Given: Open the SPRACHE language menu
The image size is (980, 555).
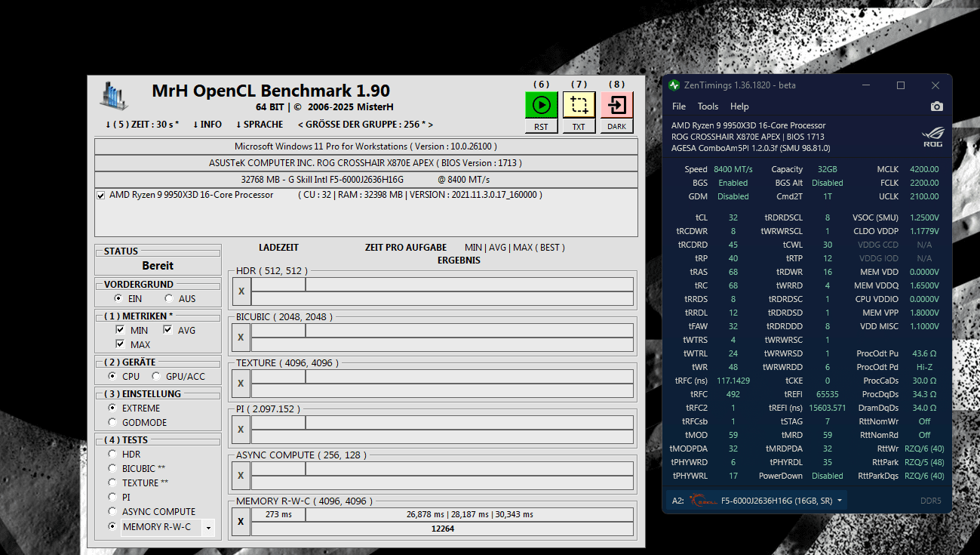Looking at the screenshot, I should [260, 125].
